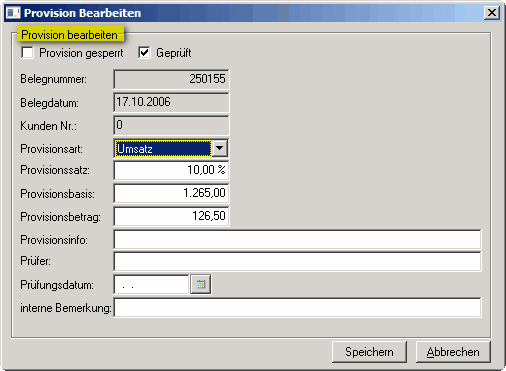Click the Kunden Nr. field
The width and height of the screenshot is (506, 371).
click(171, 125)
